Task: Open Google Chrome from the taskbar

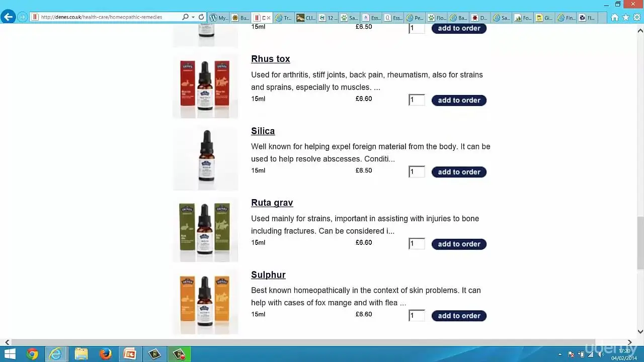Action: point(32,354)
